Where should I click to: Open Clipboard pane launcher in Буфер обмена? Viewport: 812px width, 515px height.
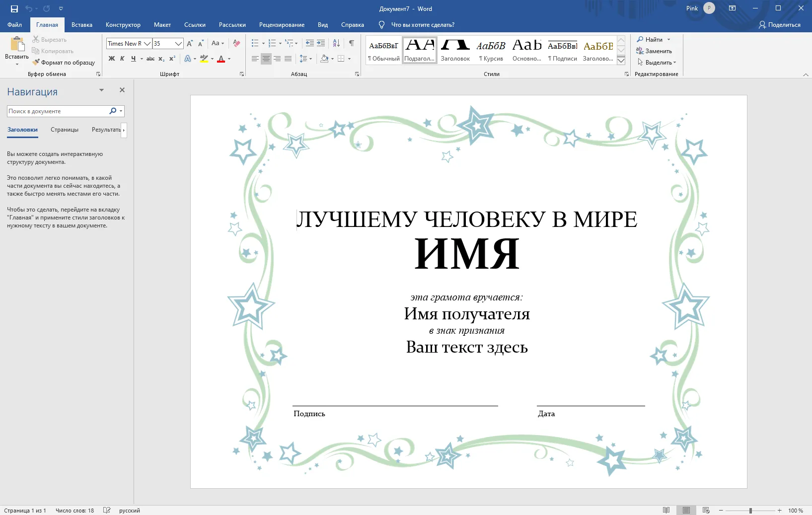(x=98, y=74)
